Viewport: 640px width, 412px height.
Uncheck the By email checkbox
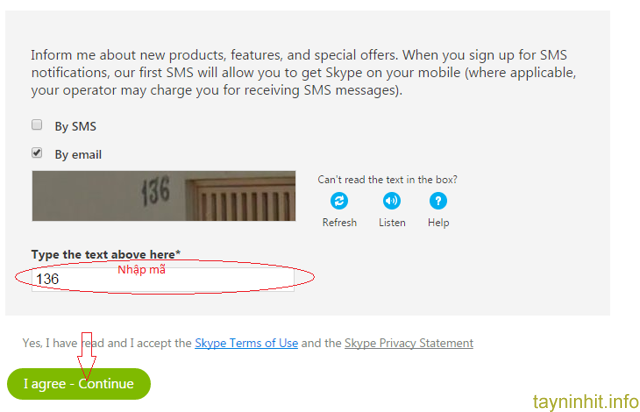coord(37,153)
